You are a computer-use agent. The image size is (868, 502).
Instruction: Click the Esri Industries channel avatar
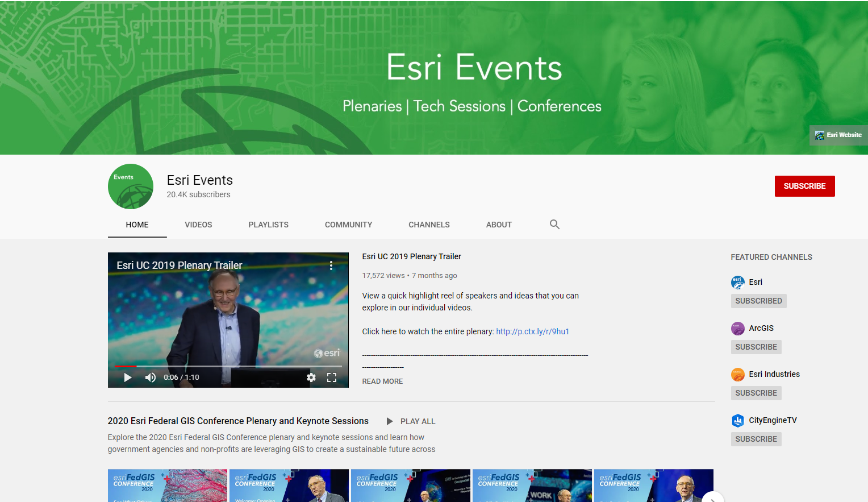pos(738,374)
